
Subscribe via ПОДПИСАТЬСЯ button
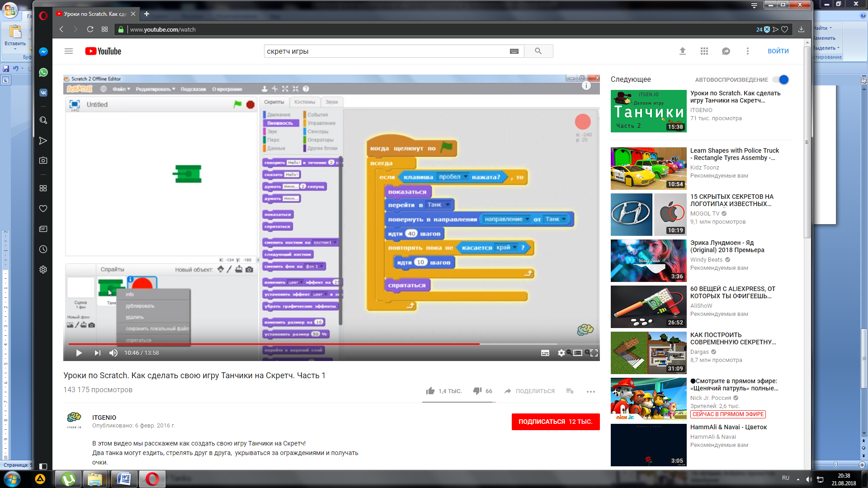click(556, 422)
